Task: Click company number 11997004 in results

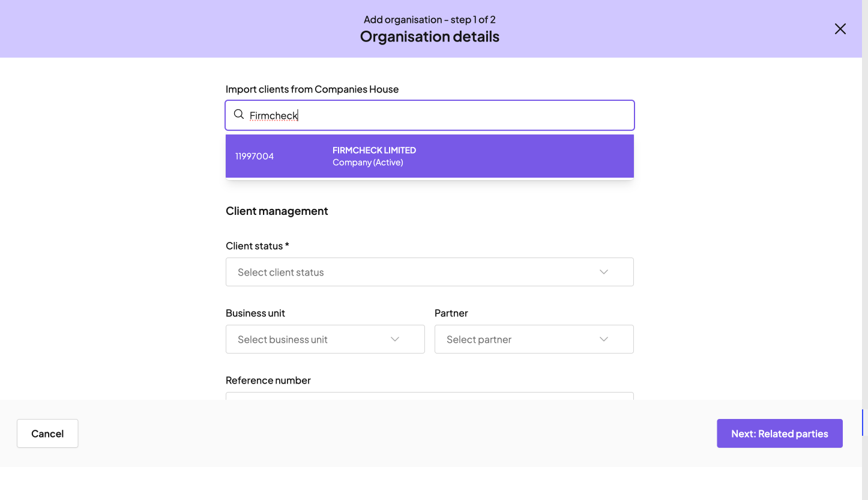Action: 255,156
